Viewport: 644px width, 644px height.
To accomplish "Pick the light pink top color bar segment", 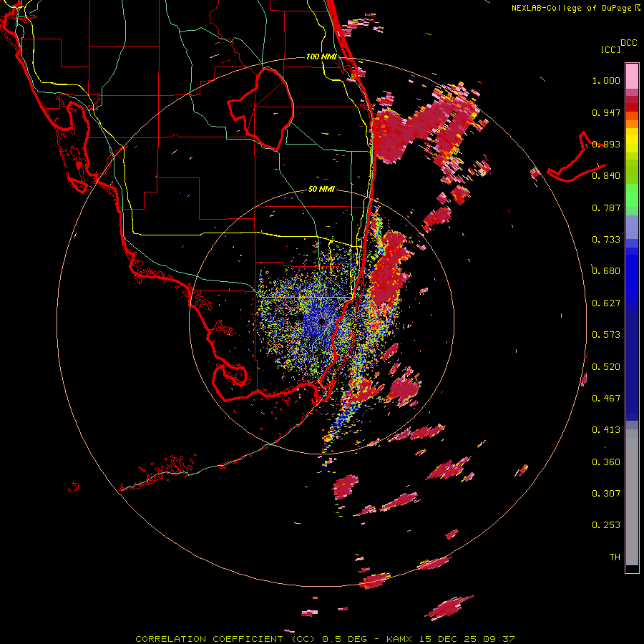I will [x=632, y=76].
